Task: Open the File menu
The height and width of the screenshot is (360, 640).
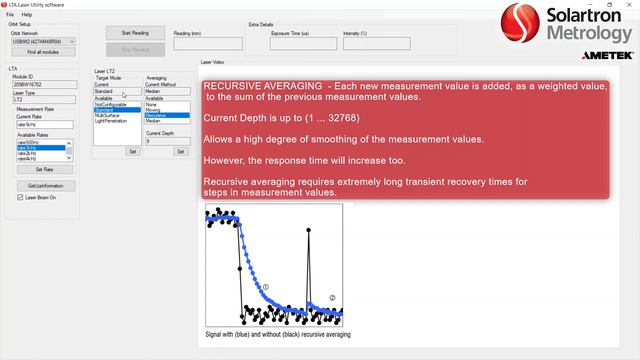Action: [x=10, y=15]
